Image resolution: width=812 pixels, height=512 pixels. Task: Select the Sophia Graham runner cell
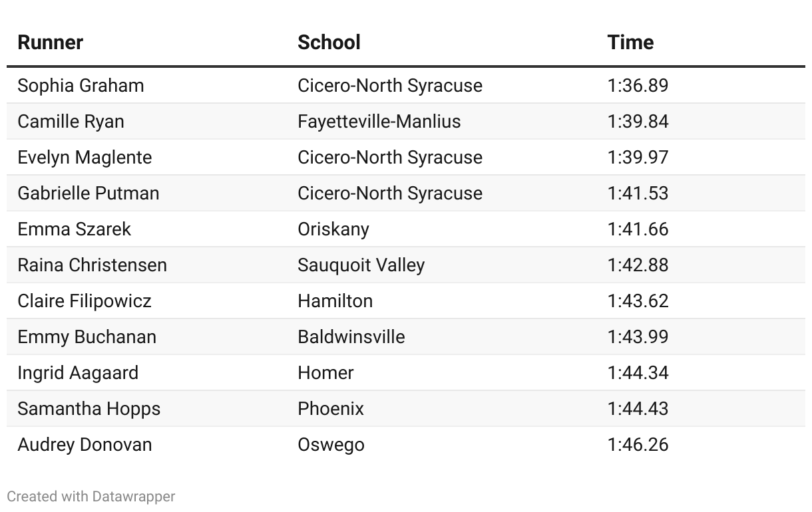tap(81, 86)
